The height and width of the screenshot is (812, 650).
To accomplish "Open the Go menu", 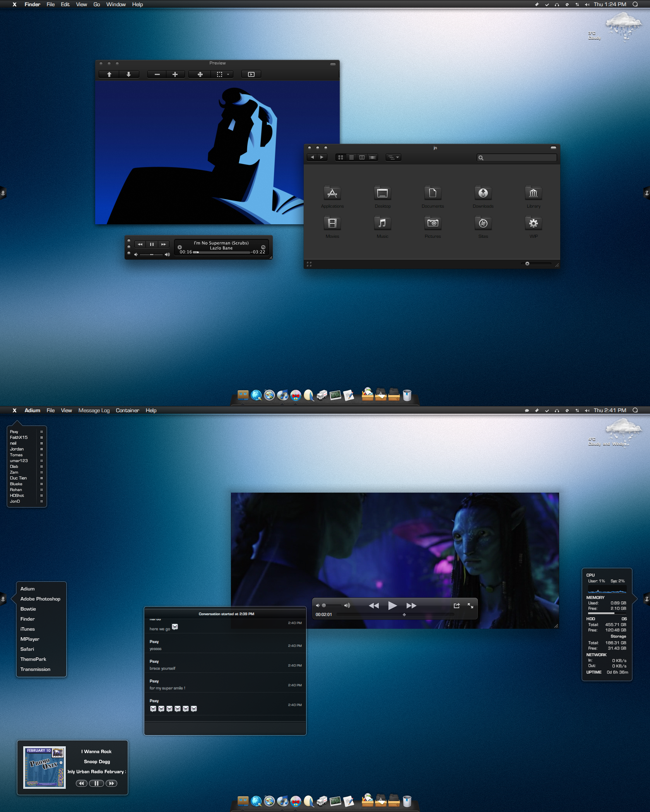I will [97, 4].
